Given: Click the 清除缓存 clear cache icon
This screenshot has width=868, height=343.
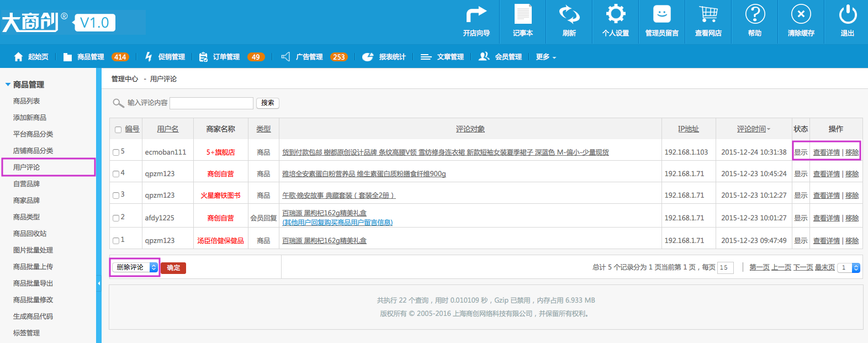Looking at the screenshot, I should click(801, 14).
